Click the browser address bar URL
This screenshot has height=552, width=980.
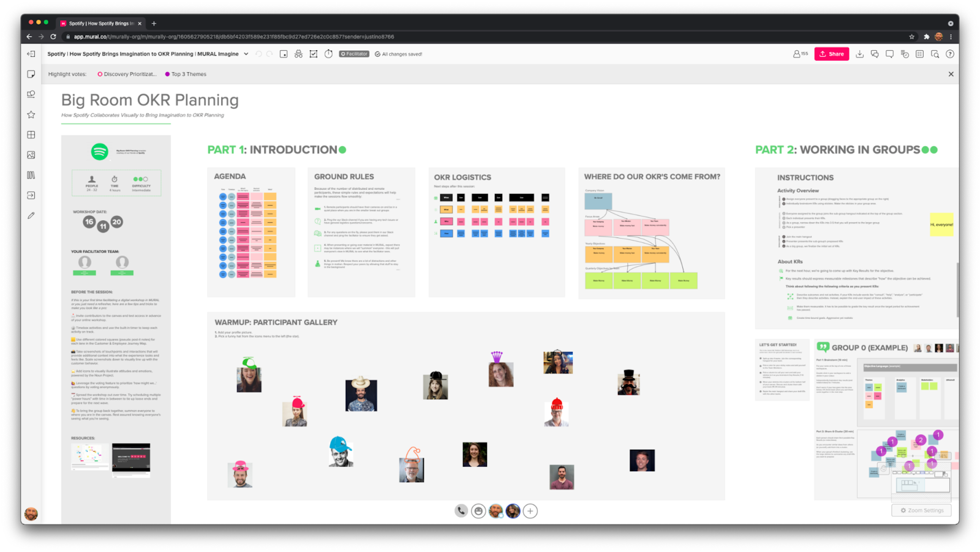[234, 37]
